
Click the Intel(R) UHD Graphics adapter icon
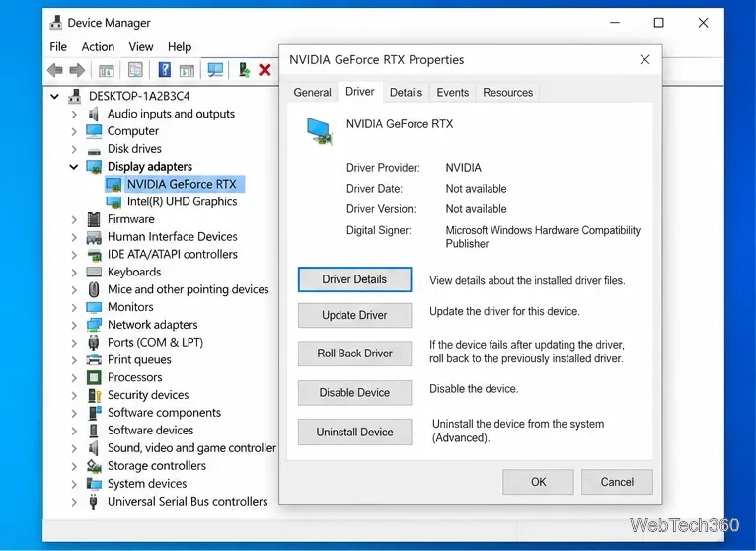tap(113, 202)
